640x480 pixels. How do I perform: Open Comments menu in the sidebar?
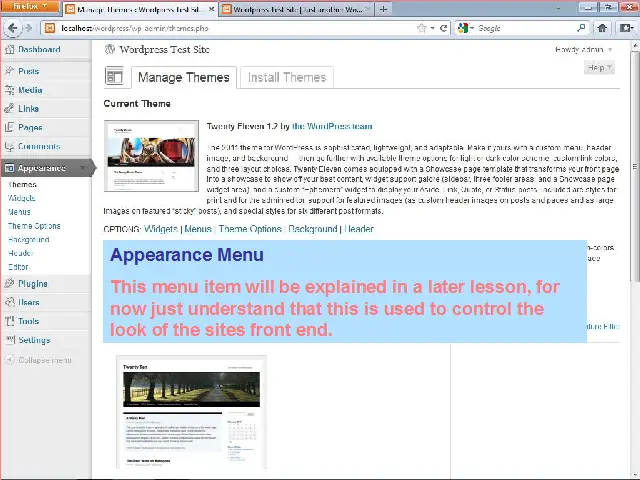point(39,146)
